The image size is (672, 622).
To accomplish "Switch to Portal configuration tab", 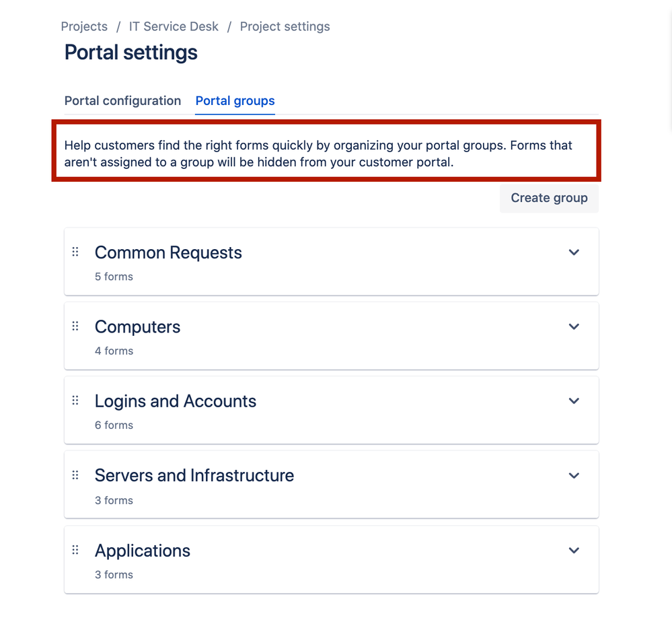I will (x=122, y=101).
